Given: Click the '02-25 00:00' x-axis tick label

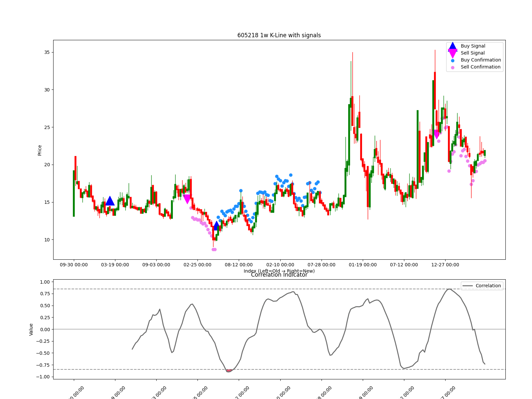Looking at the screenshot, I should pyautogui.click(x=198, y=265).
